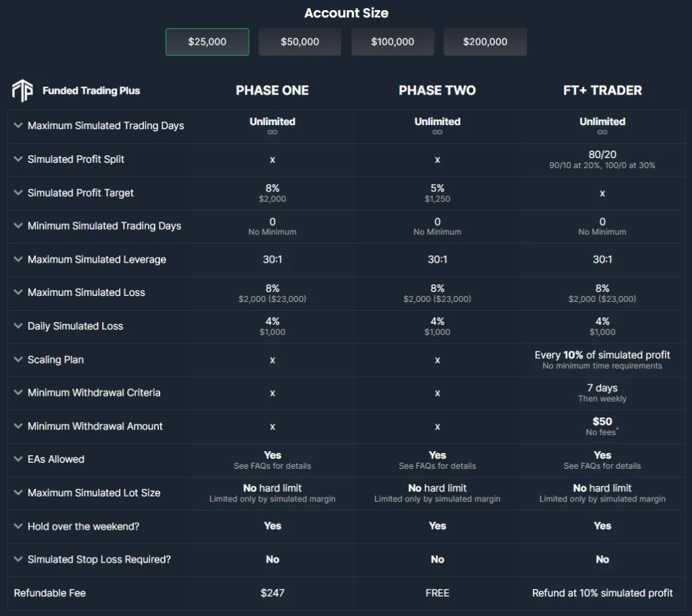Click the Phase Two 4% daily loss value
Viewport: 692px width, 616px height.
(437, 322)
